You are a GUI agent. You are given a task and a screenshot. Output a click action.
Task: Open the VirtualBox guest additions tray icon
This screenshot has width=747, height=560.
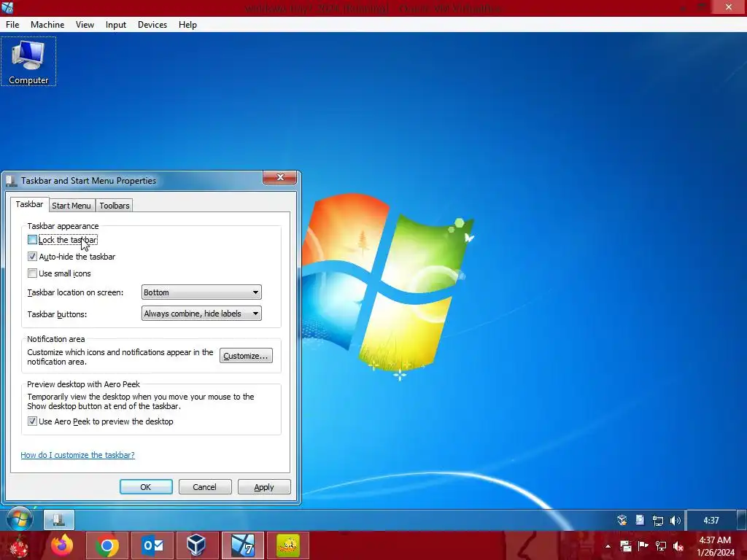[x=622, y=520]
